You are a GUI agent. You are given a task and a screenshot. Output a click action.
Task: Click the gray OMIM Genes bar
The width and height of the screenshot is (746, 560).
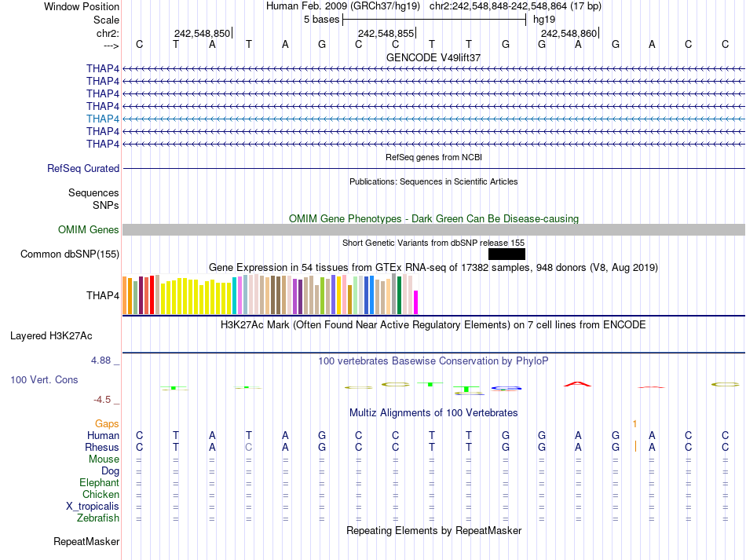point(433,230)
